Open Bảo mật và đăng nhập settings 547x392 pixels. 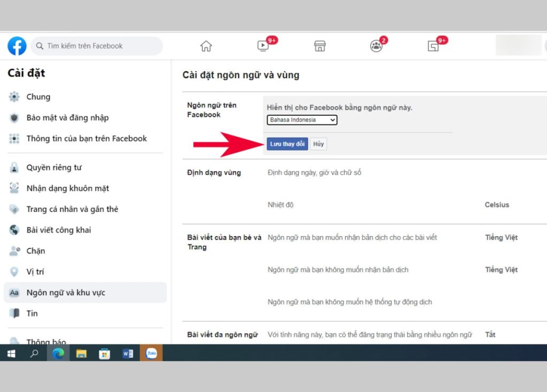[x=67, y=117]
